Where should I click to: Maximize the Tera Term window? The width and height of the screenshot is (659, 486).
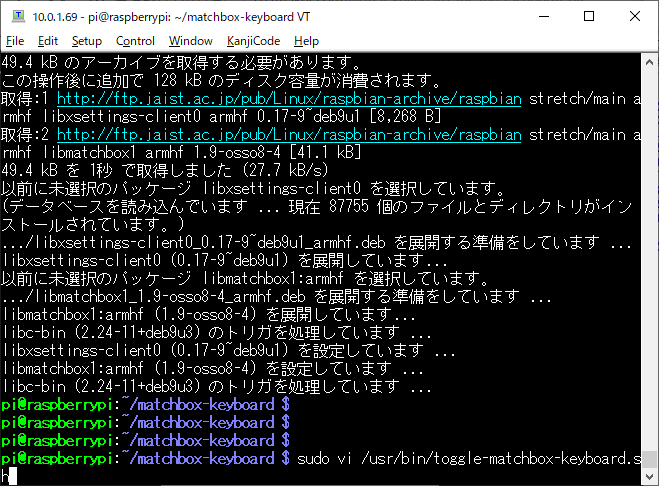point(589,16)
